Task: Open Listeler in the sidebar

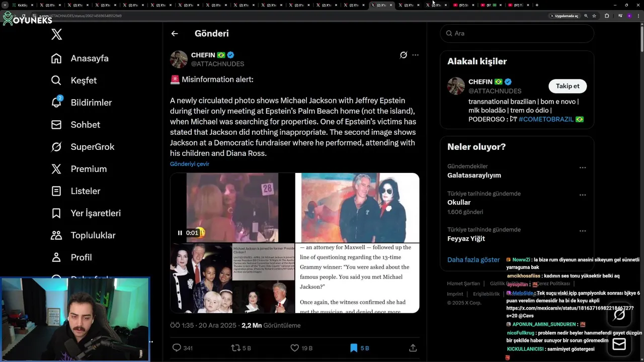Action: click(x=76, y=191)
